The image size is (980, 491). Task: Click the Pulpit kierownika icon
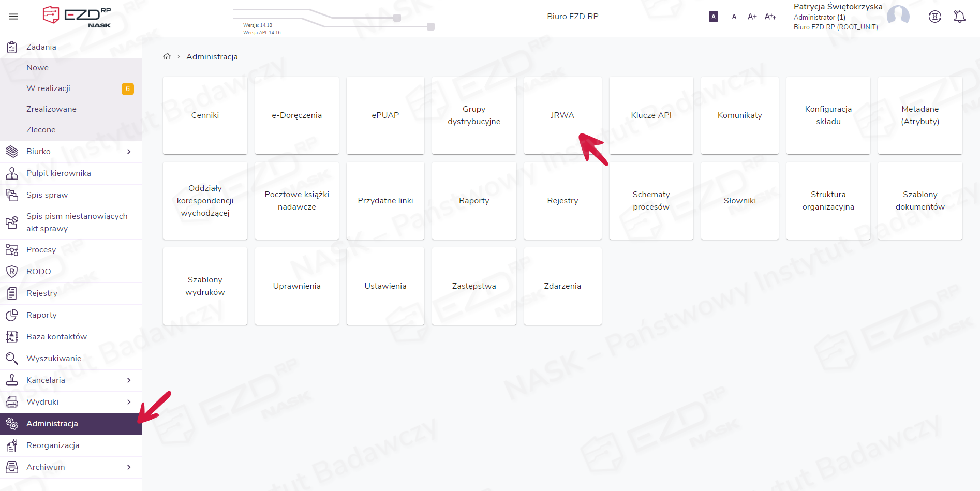point(12,173)
